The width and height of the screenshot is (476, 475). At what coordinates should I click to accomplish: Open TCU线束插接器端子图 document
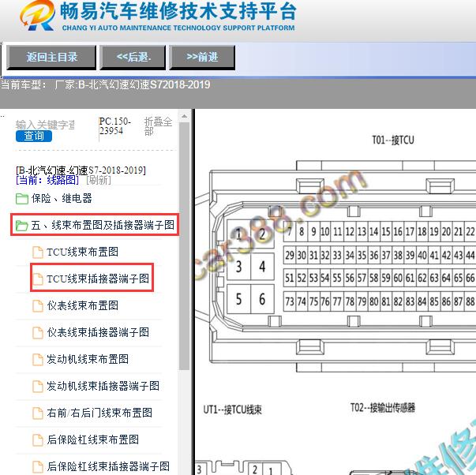click(x=98, y=279)
